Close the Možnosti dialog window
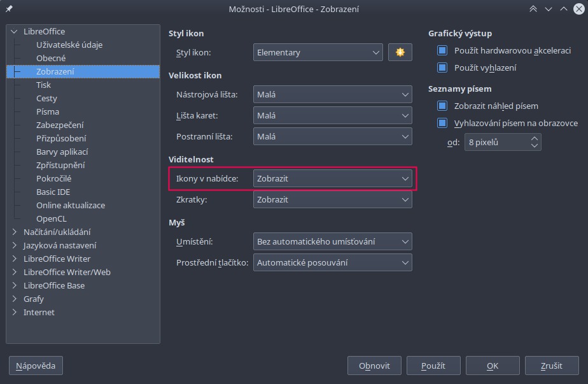 (579, 9)
